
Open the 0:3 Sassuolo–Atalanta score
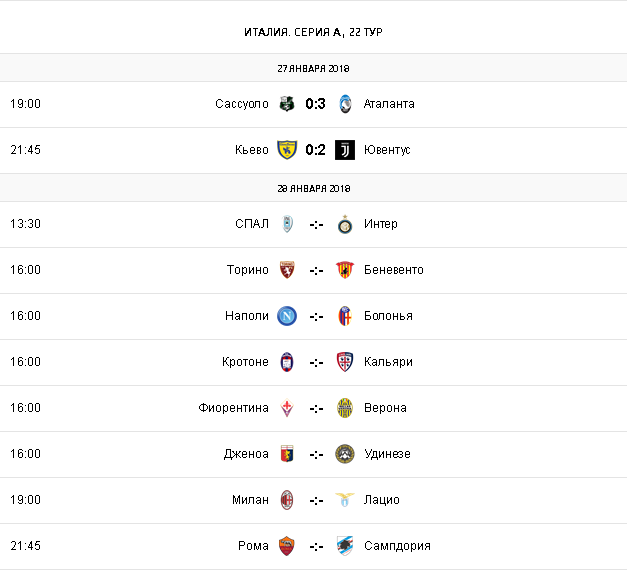click(x=316, y=104)
